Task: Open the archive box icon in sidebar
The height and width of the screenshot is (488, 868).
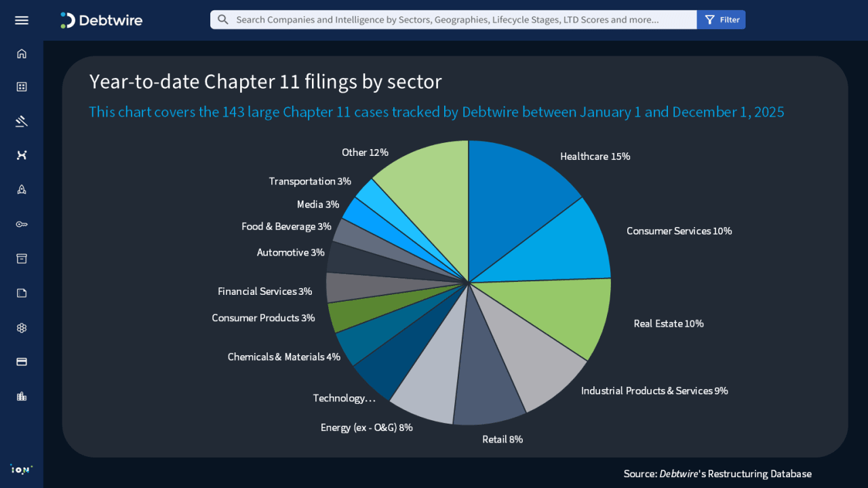Action: click(22, 258)
